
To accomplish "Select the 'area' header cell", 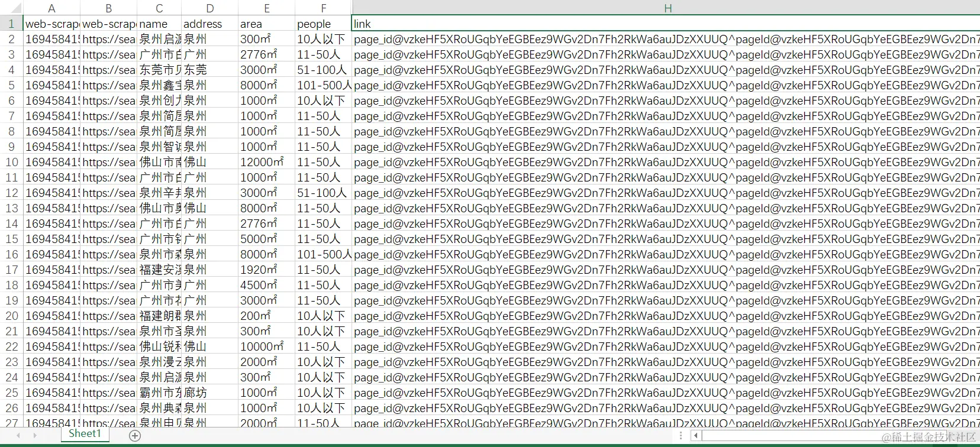I will pyautogui.click(x=267, y=24).
